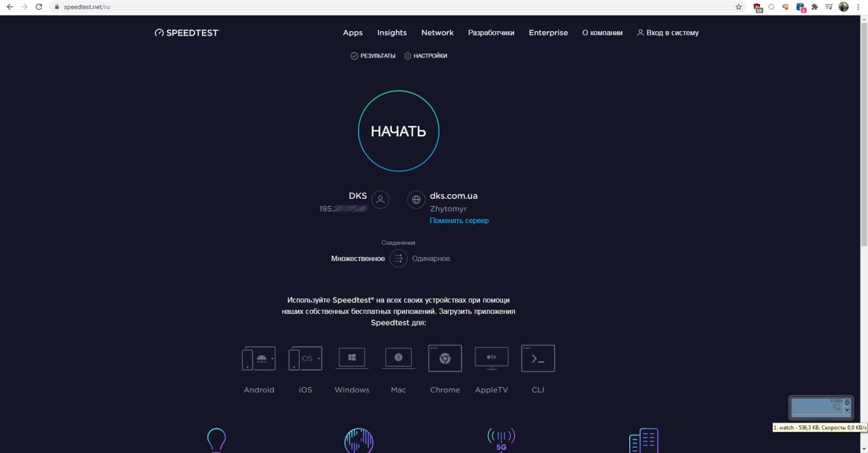Open the Mac app download icon
Image resolution: width=868 pixels, height=453 pixels.
click(399, 358)
